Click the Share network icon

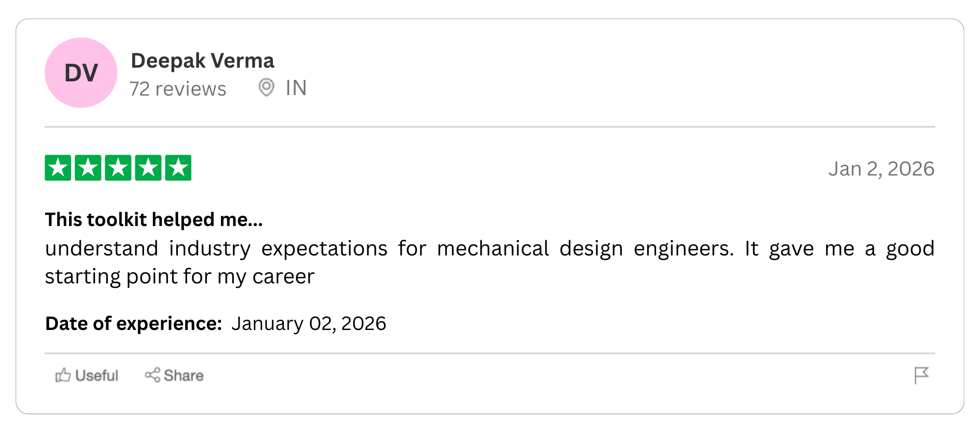point(152,375)
